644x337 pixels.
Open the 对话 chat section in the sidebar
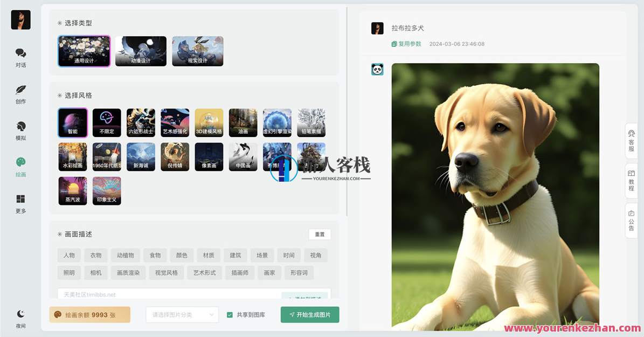[20, 57]
